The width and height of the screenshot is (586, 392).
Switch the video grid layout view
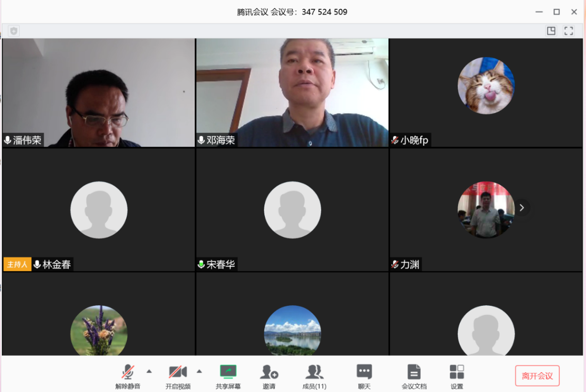[x=551, y=31]
